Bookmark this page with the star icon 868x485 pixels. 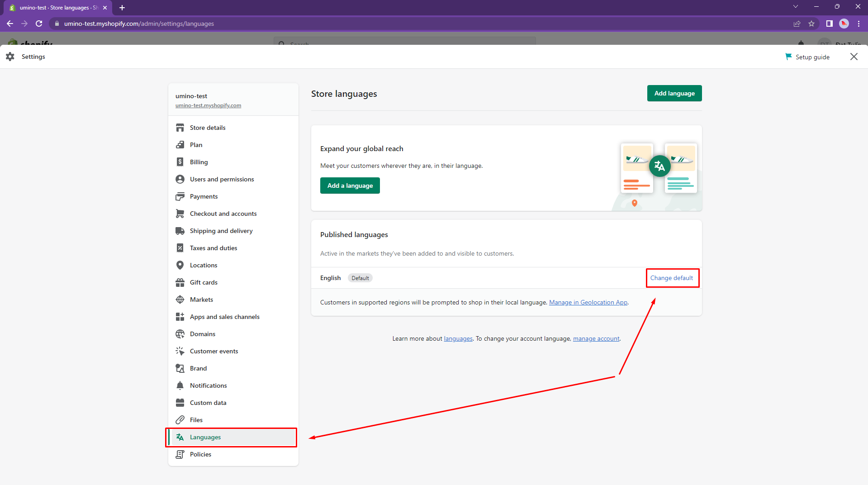tap(811, 24)
